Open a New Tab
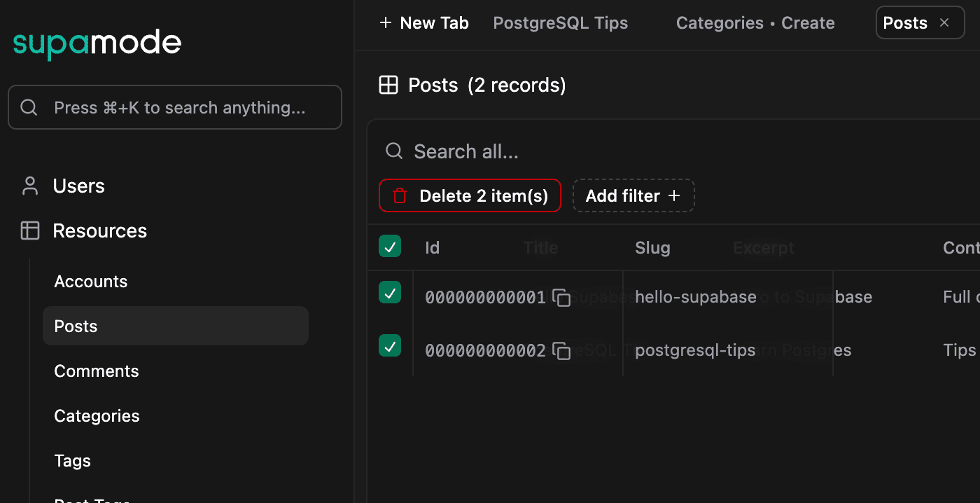The height and width of the screenshot is (503, 980). (x=423, y=23)
